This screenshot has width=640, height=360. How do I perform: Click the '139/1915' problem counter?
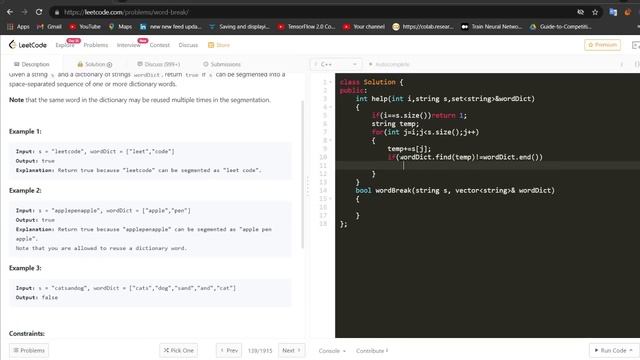click(x=260, y=351)
